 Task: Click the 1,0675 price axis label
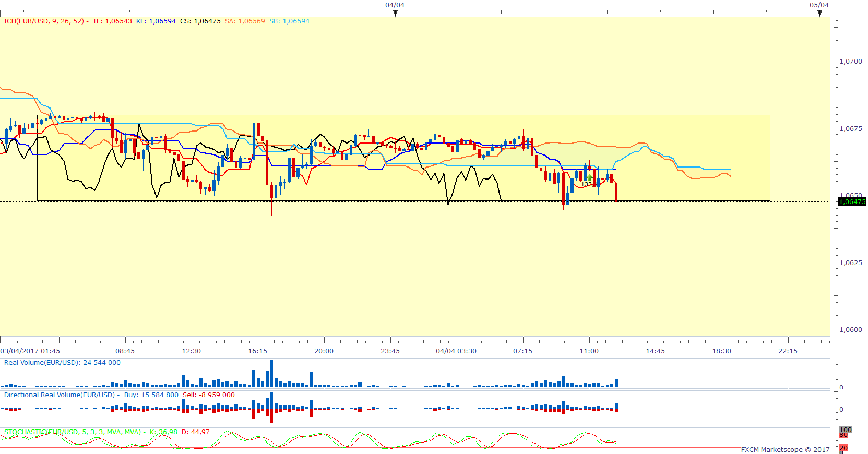coord(851,128)
